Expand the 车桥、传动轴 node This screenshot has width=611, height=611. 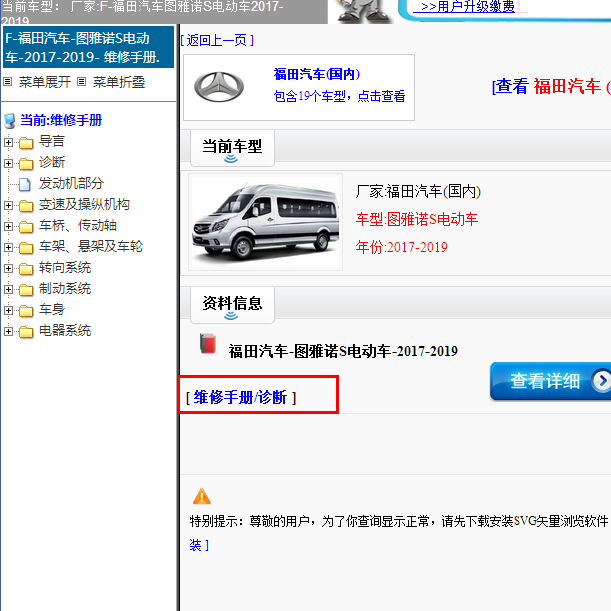(8, 226)
